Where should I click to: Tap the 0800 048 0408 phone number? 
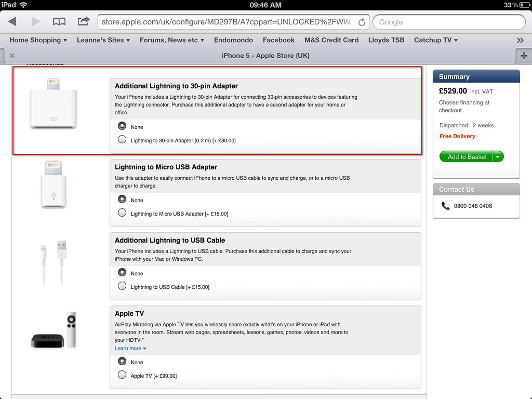click(473, 206)
